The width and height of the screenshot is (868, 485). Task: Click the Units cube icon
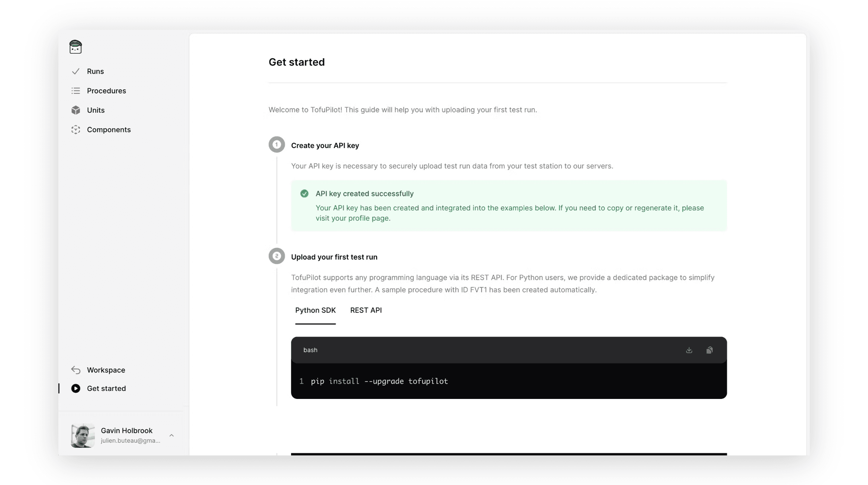[x=75, y=110]
